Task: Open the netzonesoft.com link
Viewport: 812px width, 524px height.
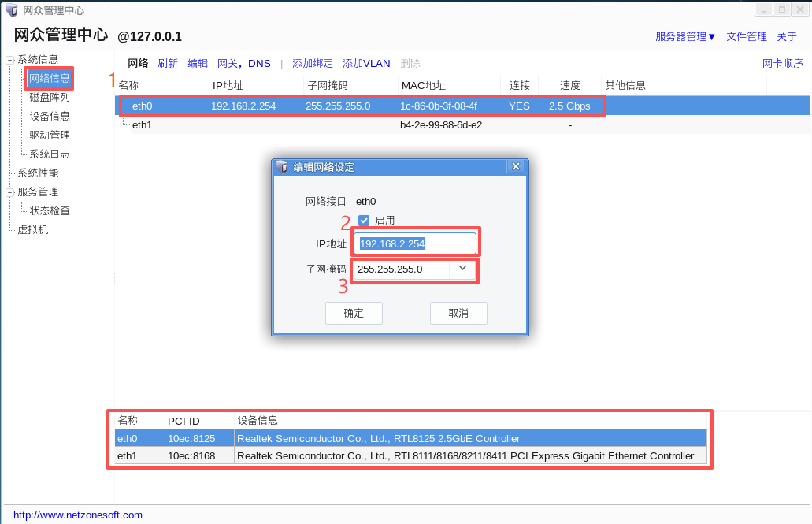Action: (78, 515)
